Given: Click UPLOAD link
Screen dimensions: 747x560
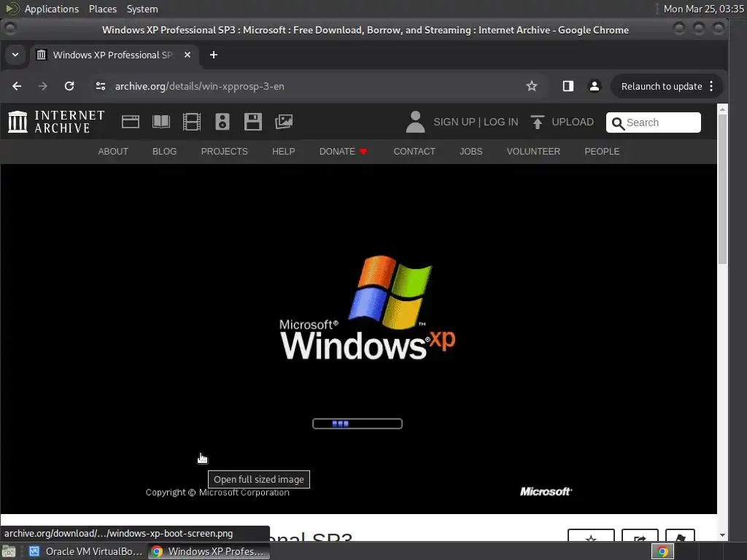Looking at the screenshot, I should point(573,122).
